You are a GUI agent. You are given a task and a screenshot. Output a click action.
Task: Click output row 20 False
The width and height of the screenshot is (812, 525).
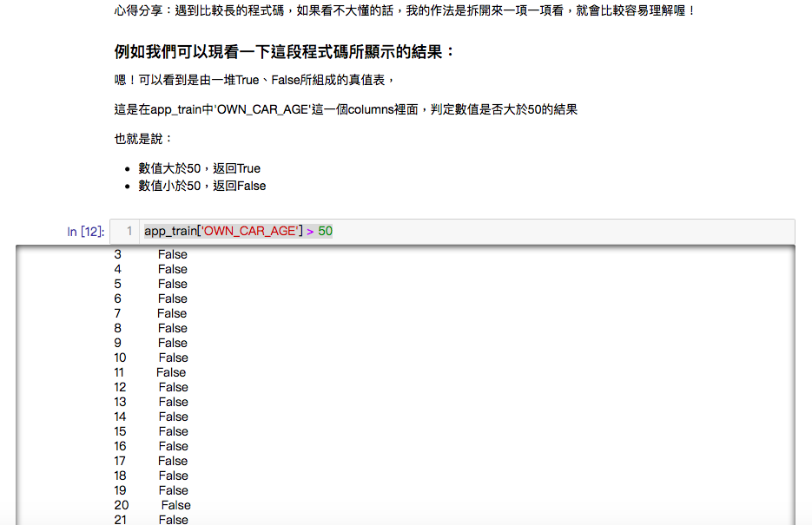[x=152, y=505]
